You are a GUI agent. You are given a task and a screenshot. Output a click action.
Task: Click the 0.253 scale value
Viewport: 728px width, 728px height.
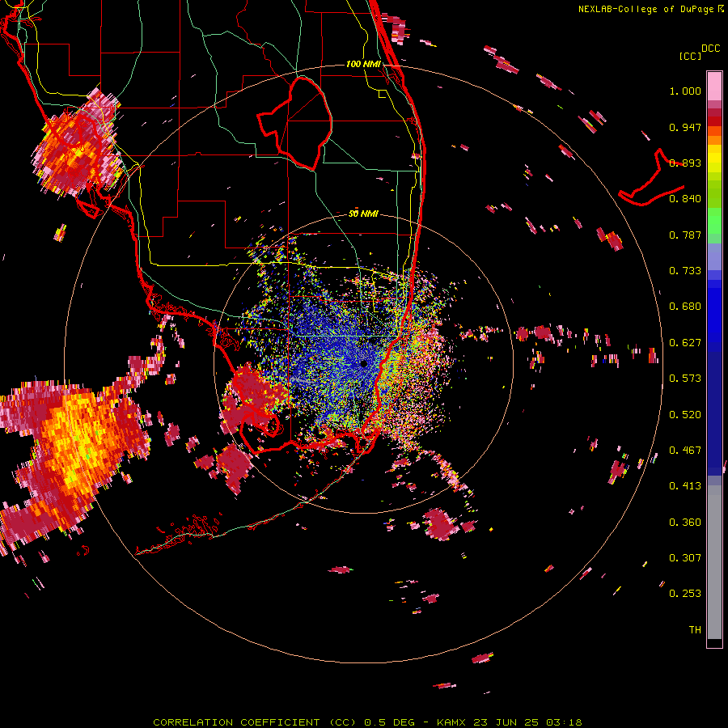(x=685, y=594)
